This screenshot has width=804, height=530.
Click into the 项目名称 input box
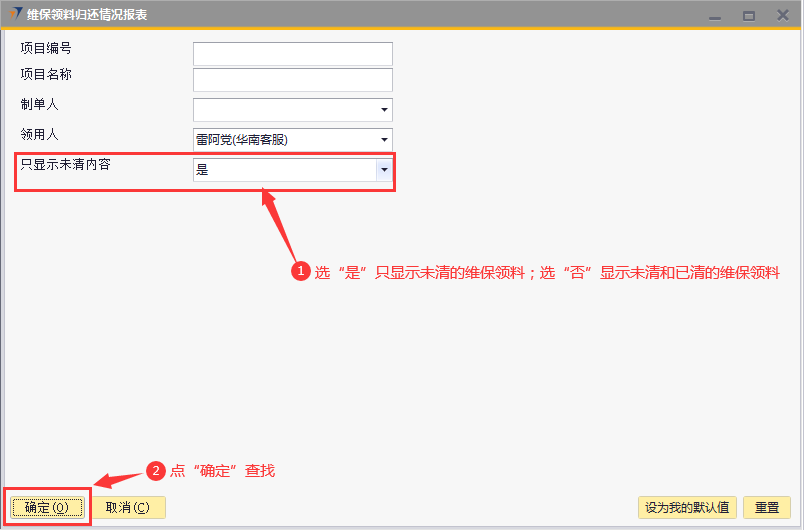coord(292,80)
